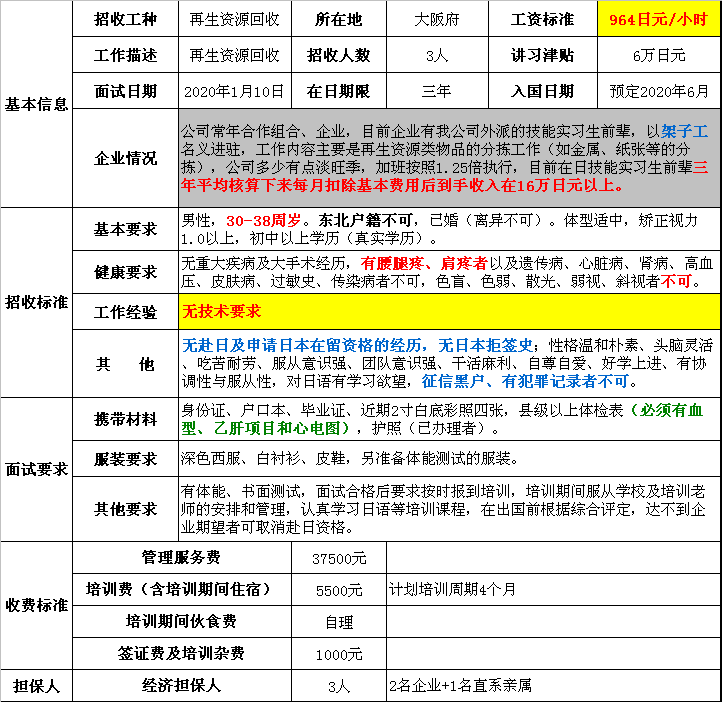Select the red 有腰腿疼、肩疼者 text

click(424, 263)
